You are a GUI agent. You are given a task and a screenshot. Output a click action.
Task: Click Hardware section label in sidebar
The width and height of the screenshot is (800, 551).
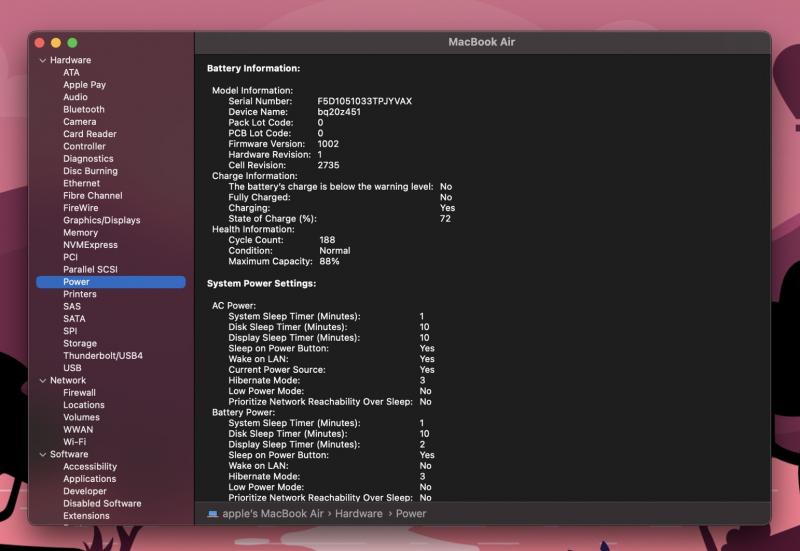click(x=70, y=60)
